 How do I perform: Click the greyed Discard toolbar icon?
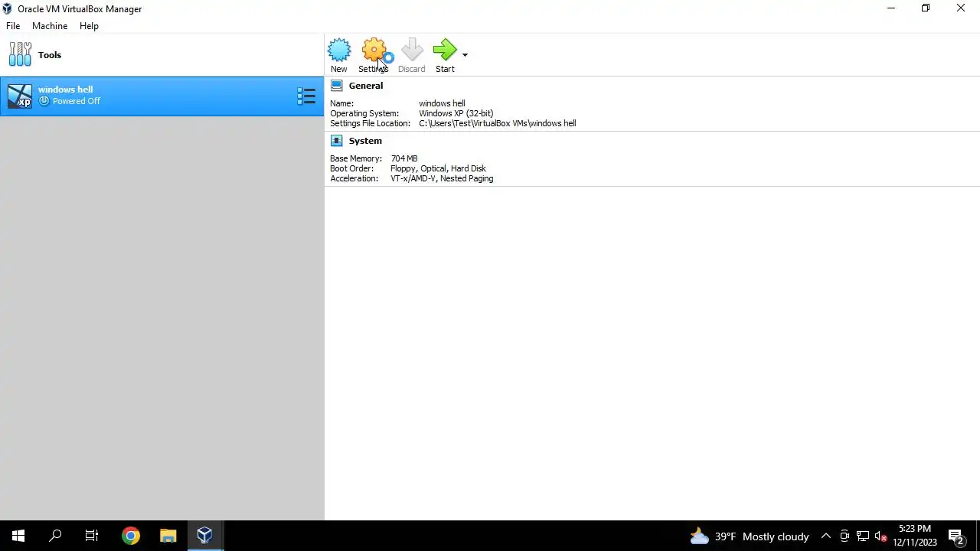pyautogui.click(x=411, y=56)
